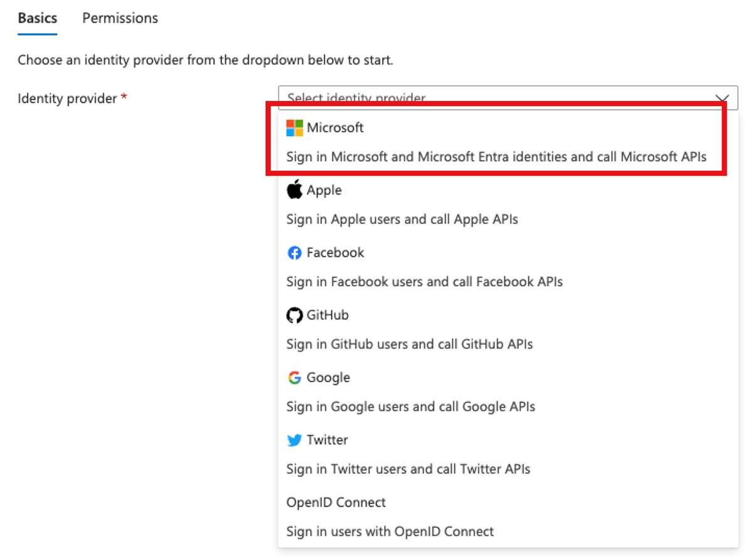Collapse the identity provider dropdown chevron
This screenshot has height=560, width=753.
(x=722, y=98)
